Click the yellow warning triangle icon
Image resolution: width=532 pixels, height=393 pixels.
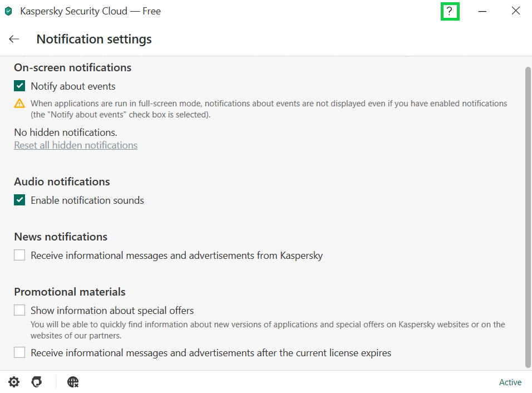click(19, 103)
